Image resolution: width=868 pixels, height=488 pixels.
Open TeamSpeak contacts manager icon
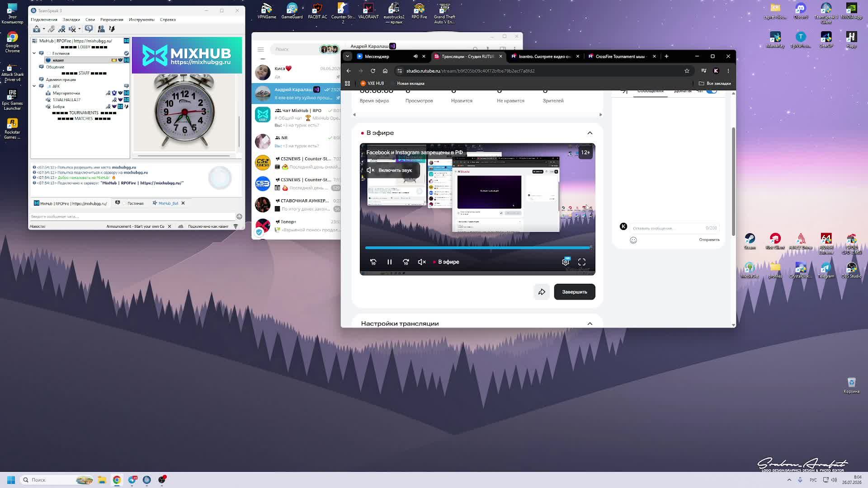(x=101, y=29)
